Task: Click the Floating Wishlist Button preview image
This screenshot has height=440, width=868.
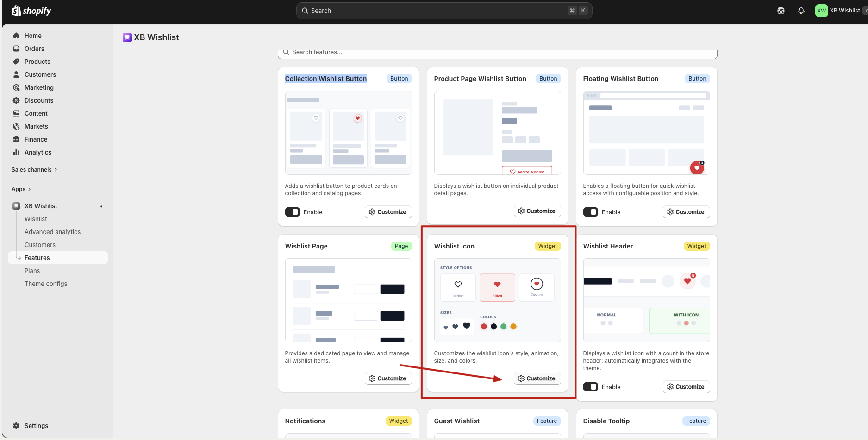Action: (646, 133)
